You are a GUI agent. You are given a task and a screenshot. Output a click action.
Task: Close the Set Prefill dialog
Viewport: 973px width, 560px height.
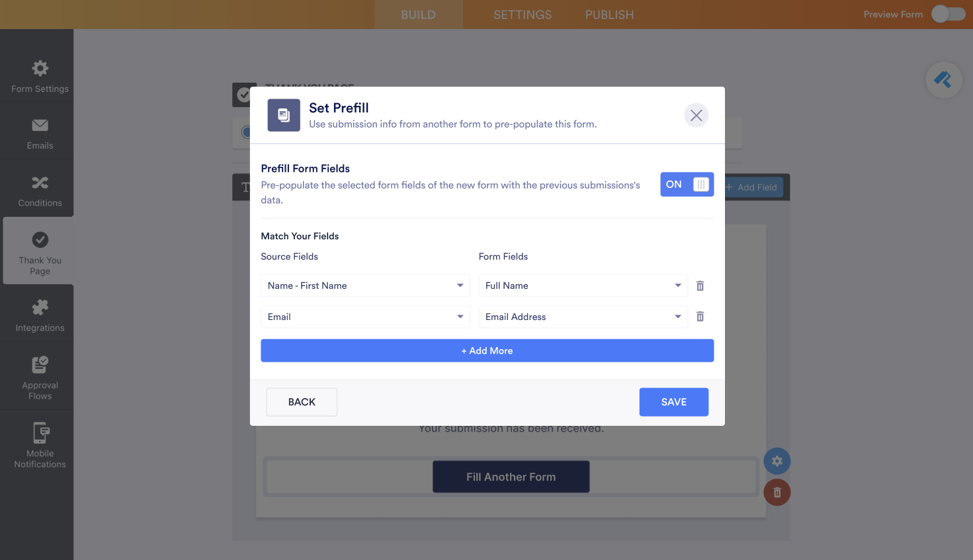coord(696,116)
